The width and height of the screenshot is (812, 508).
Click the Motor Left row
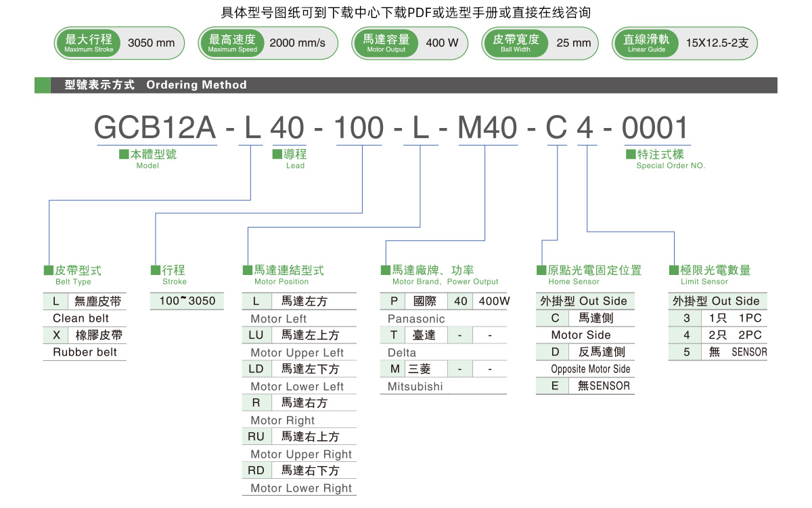click(299, 318)
